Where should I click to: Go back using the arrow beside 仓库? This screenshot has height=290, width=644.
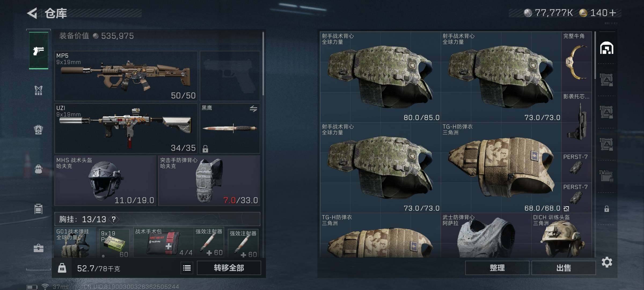(x=32, y=13)
